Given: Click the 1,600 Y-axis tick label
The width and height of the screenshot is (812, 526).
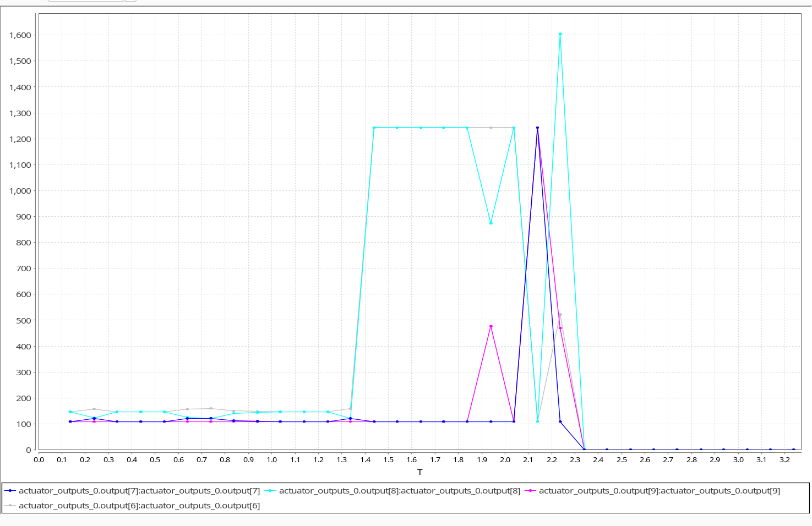Looking at the screenshot, I should [x=20, y=35].
